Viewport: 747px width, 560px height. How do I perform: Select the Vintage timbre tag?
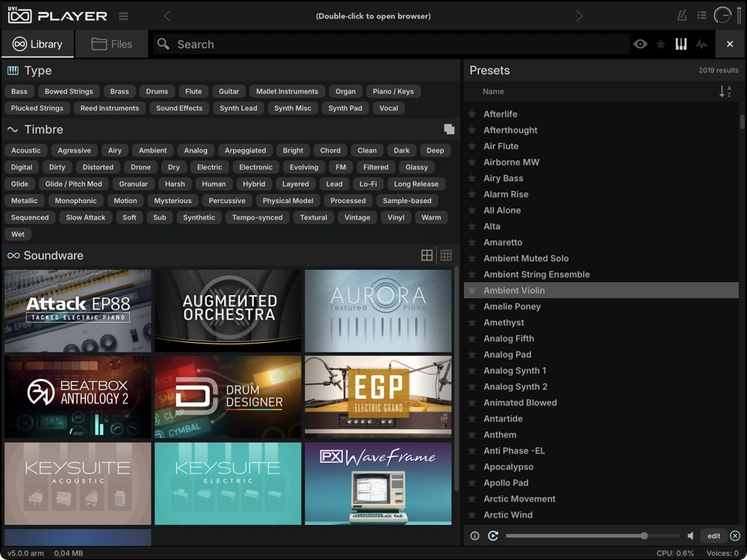(357, 217)
